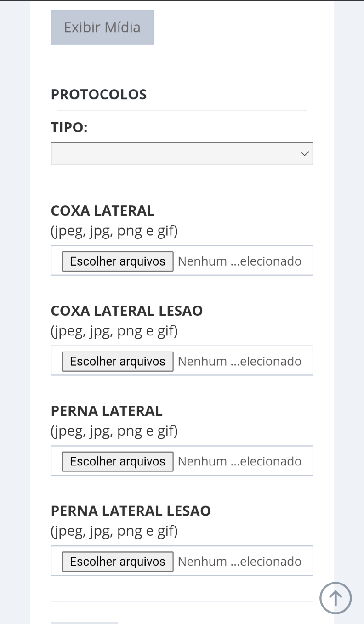Click the Exibir Mídia button

click(102, 27)
